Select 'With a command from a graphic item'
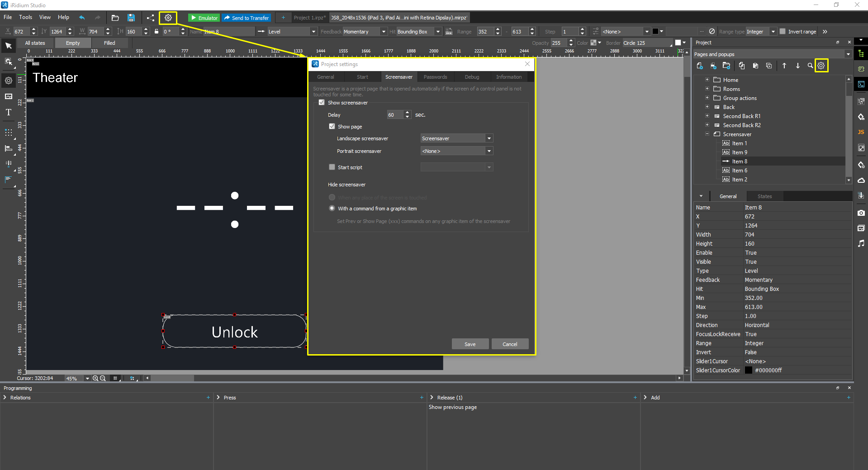Screen dimensions: 868x470 [x=332, y=209]
